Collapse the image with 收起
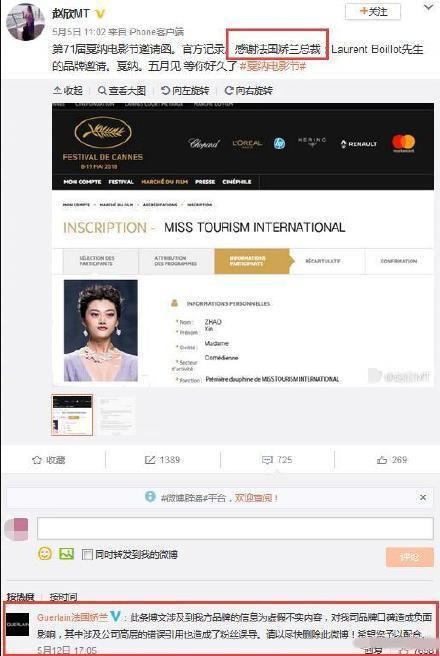The image size is (440, 656). [68, 90]
